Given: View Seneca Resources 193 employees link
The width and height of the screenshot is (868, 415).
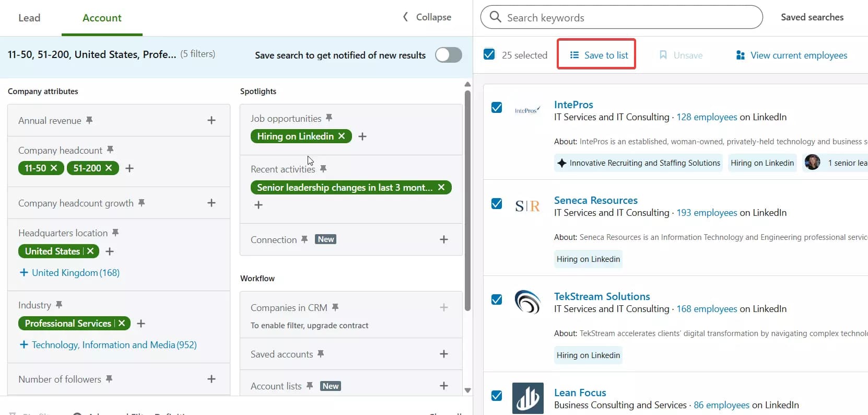Looking at the screenshot, I should pos(707,213).
